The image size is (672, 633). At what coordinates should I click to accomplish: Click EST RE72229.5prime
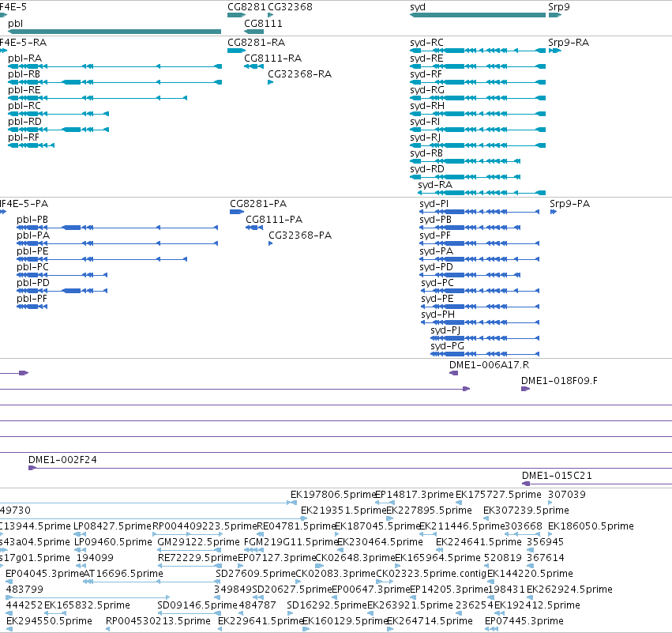pos(190,566)
